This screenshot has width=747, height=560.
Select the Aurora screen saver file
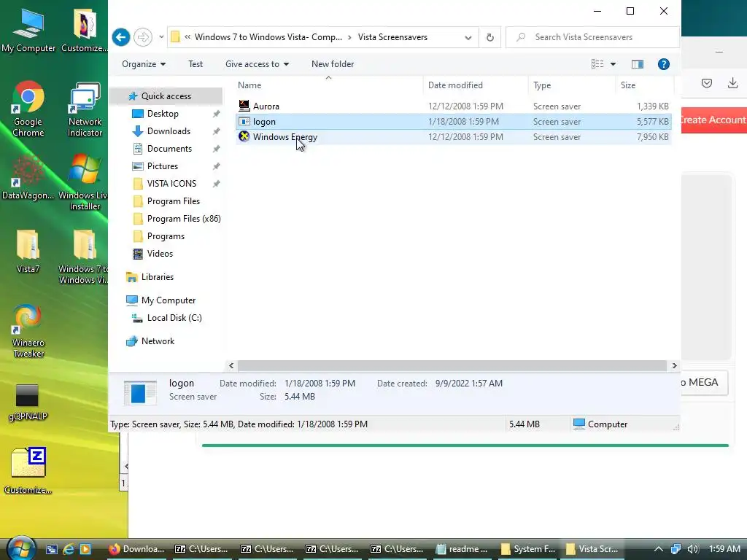(453, 106)
